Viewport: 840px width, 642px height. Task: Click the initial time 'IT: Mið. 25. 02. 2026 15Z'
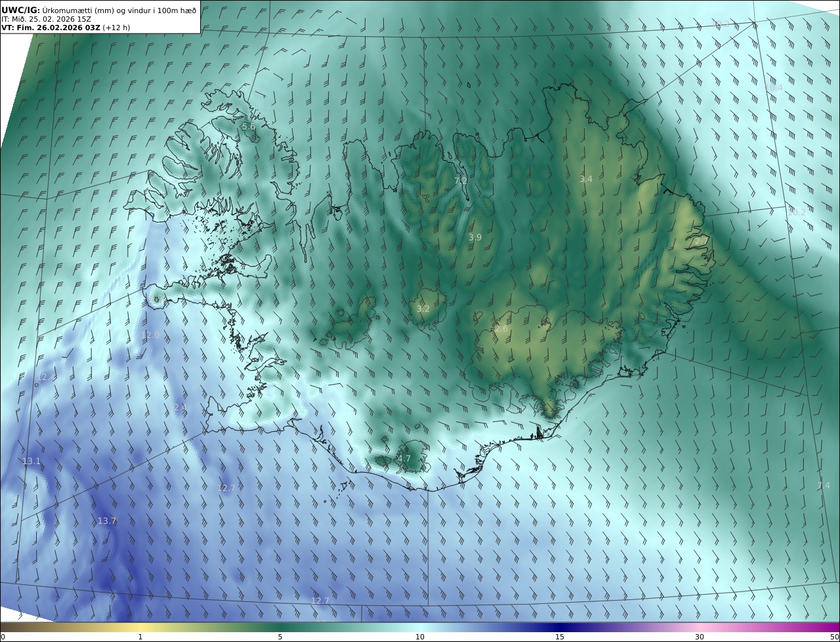46,19
